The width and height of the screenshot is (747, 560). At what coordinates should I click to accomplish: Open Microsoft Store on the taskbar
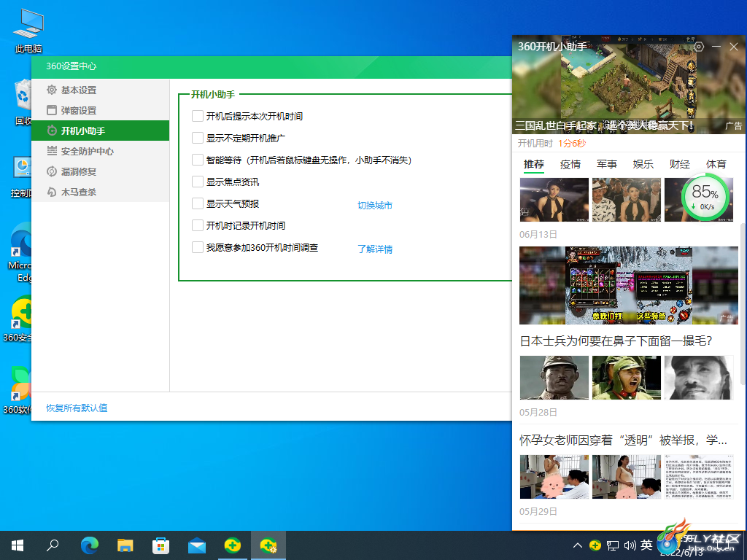click(x=161, y=545)
